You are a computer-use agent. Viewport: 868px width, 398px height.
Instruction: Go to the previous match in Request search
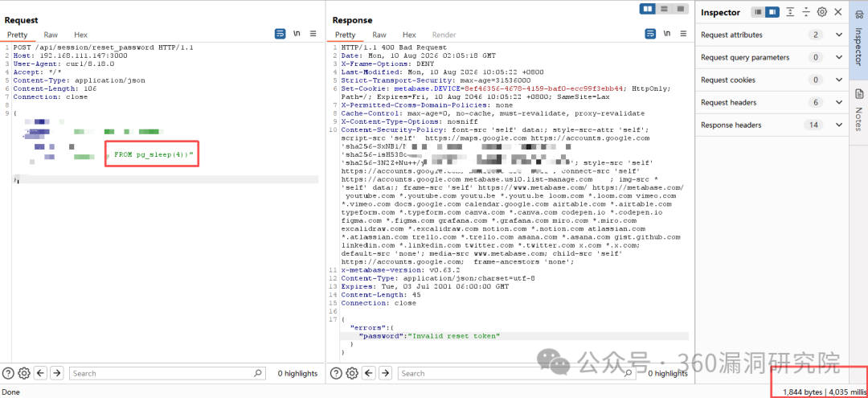[40, 373]
